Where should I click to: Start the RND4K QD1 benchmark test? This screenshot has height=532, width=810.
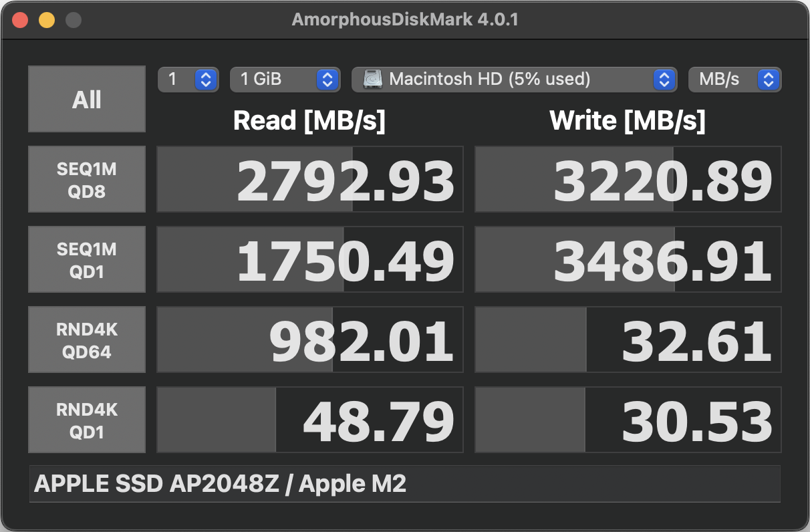pyautogui.click(x=86, y=419)
